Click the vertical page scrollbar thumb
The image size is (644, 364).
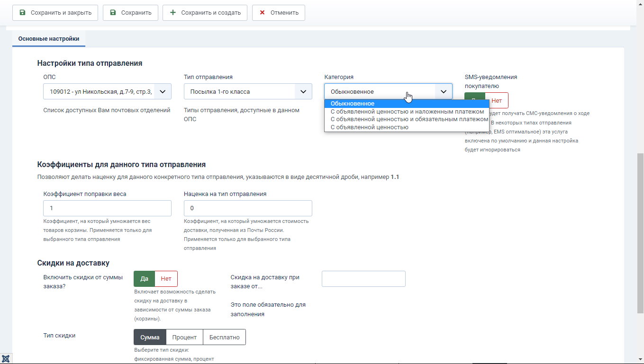point(640,232)
